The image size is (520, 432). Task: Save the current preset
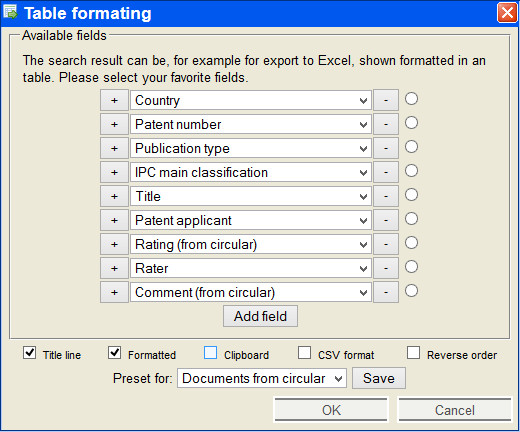tap(379, 378)
